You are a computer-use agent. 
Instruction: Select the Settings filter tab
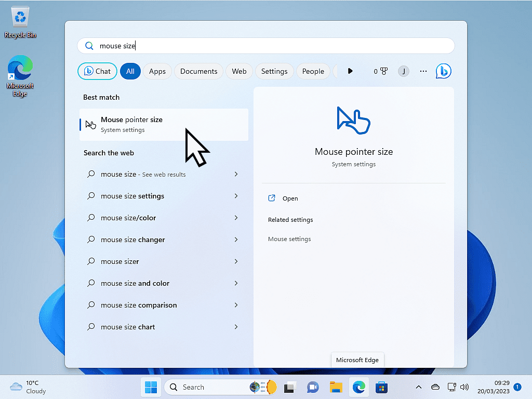(x=274, y=71)
